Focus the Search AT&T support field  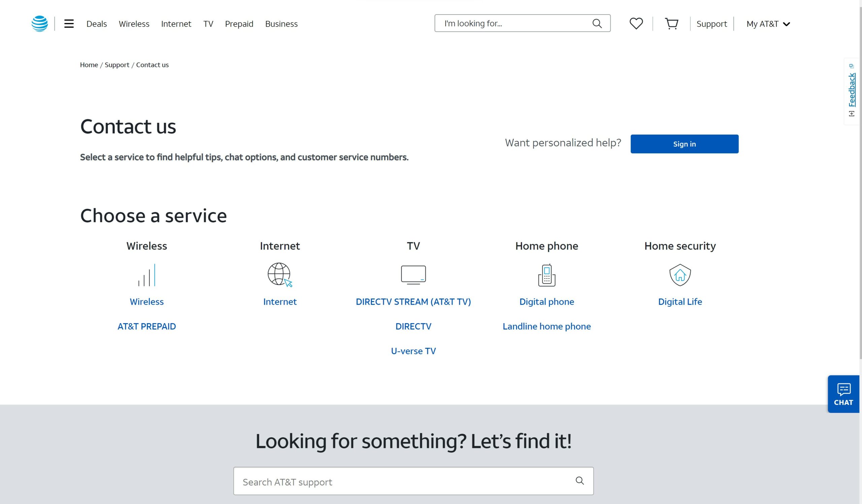[x=413, y=481]
